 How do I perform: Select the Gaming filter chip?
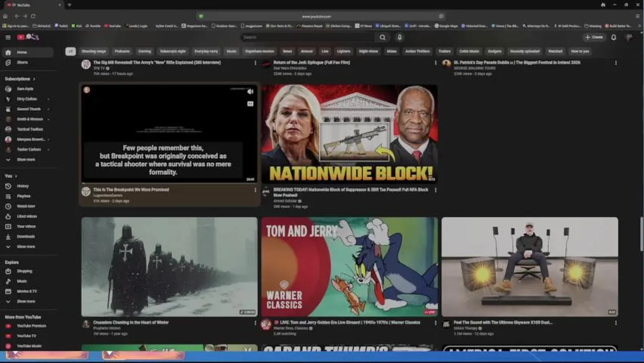tap(145, 51)
